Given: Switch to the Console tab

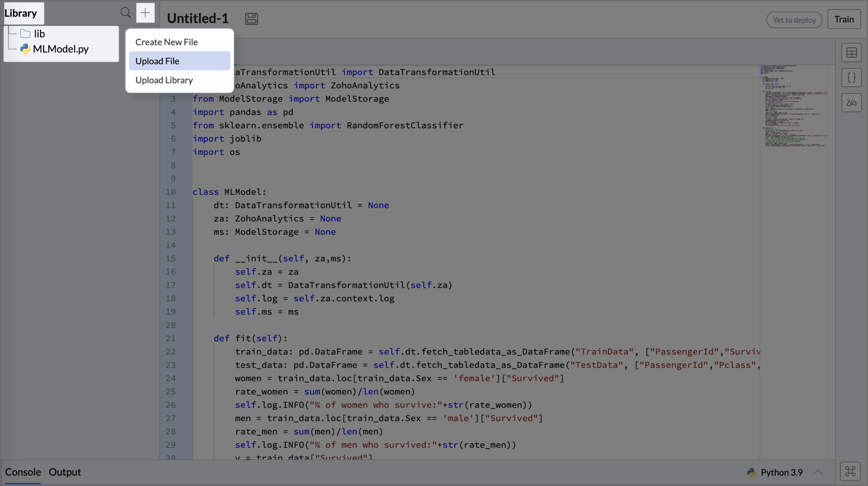Looking at the screenshot, I should pos(23,472).
